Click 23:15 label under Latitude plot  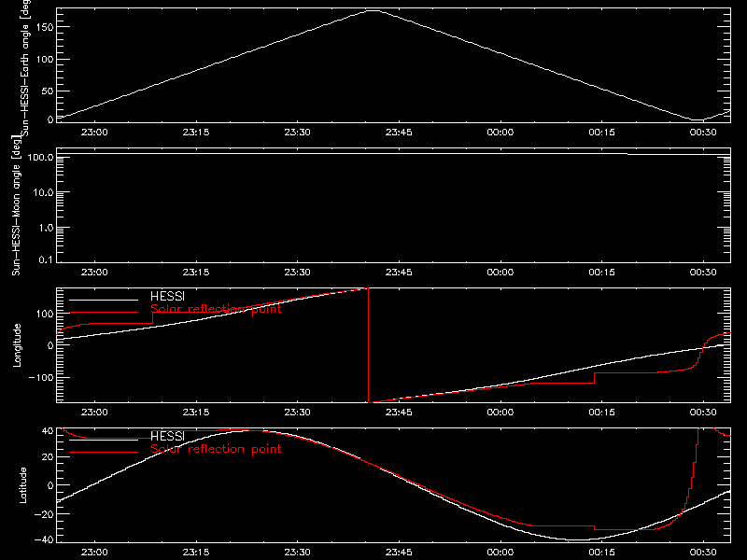point(196,553)
